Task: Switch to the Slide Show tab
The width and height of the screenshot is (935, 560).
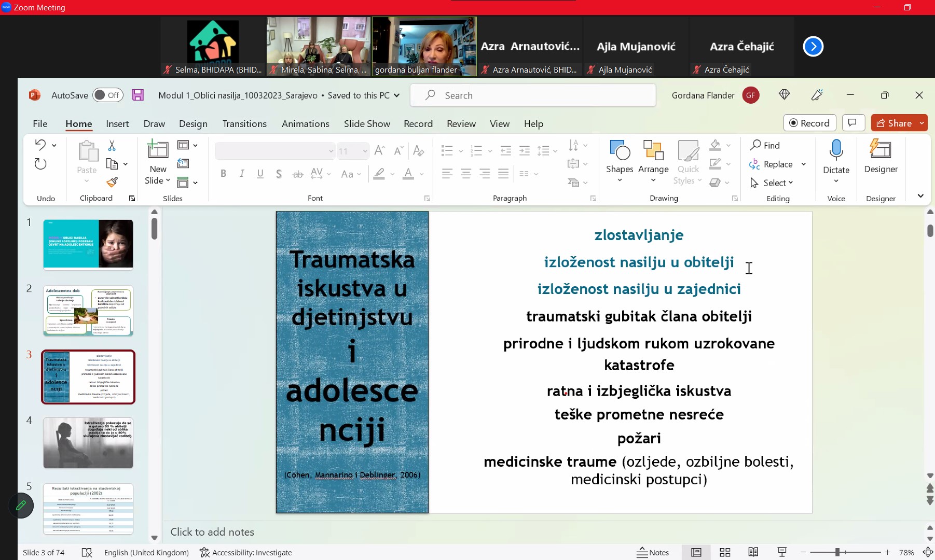Action: click(367, 124)
